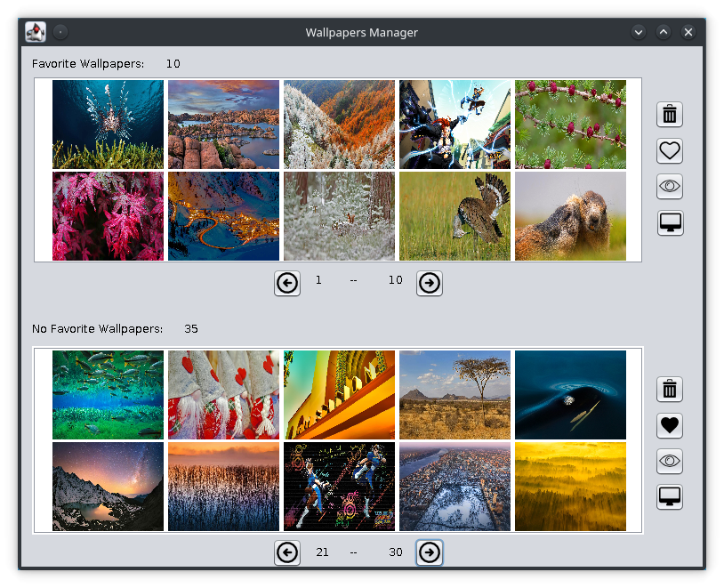Show previous page of non-favorite wallpapers
The image size is (724, 588).
pyautogui.click(x=286, y=552)
